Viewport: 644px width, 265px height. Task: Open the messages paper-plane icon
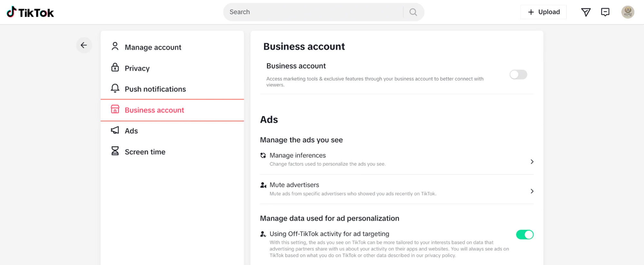pyautogui.click(x=585, y=12)
